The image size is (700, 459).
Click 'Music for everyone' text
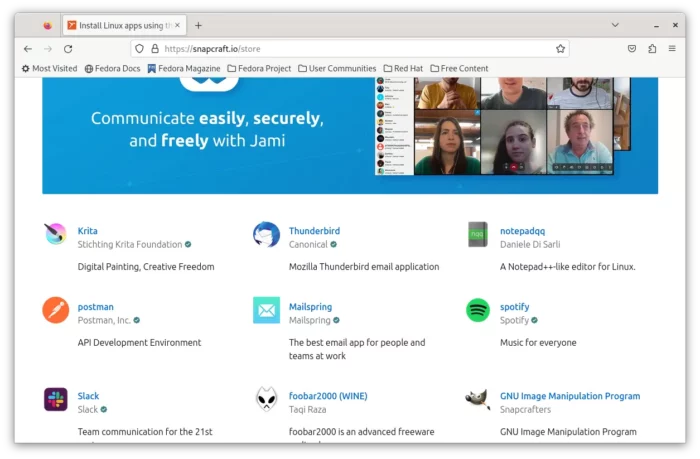click(x=538, y=342)
